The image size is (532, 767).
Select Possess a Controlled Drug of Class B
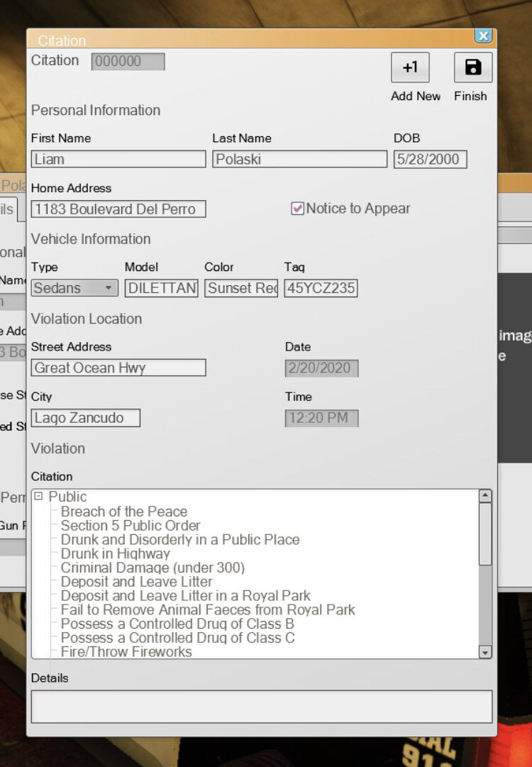(x=177, y=624)
